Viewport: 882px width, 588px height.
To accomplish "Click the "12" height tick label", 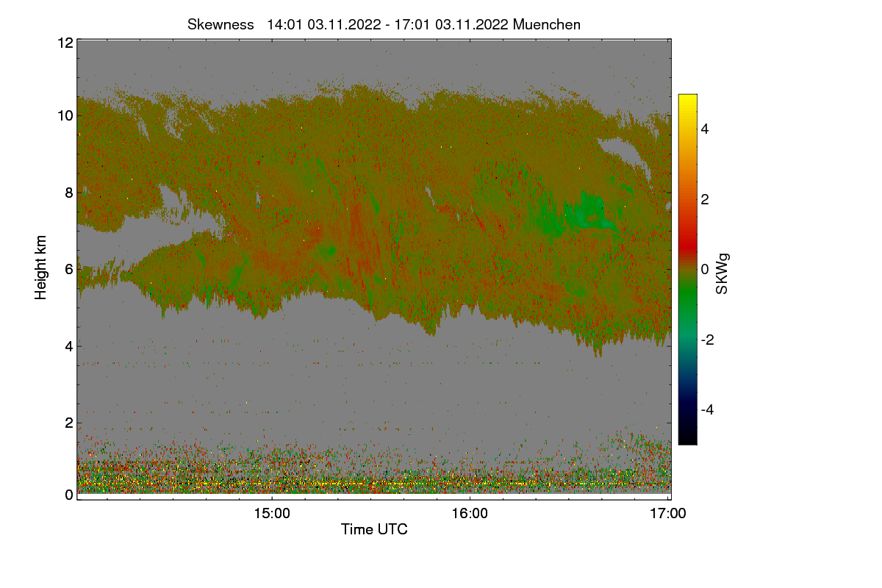I will point(64,43).
